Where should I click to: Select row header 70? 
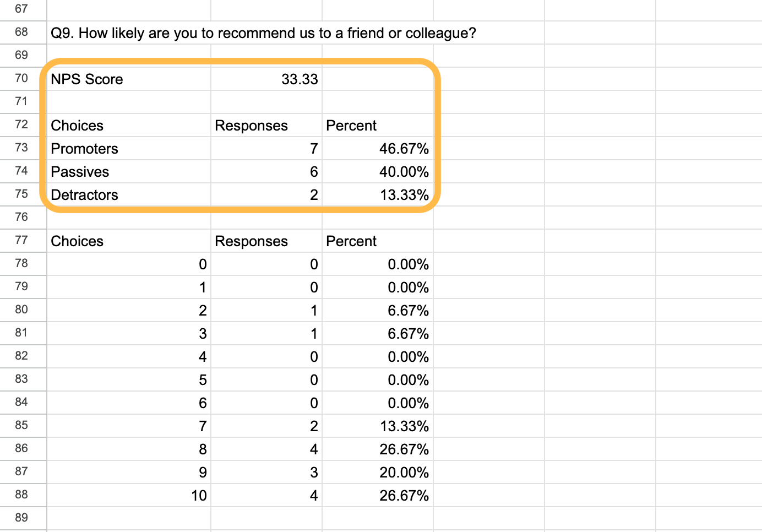pos(22,78)
